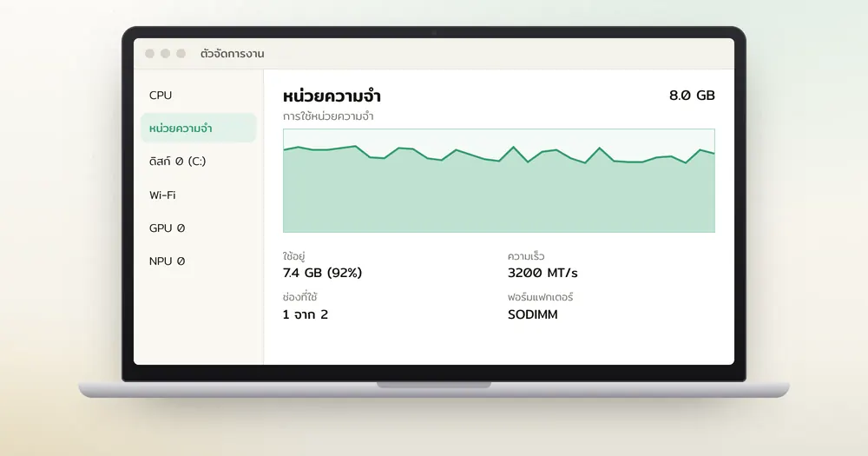This screenshot has width=868, height=456.
Task: Open the หน่วยความจำ sidebar item
Action: [198, 128]
